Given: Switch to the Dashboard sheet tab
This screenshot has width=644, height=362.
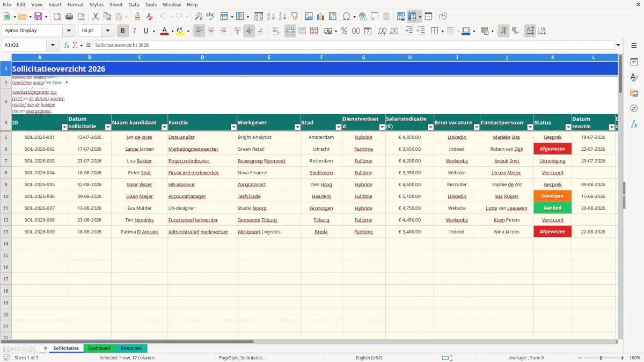Looking at the screenshot, I should point(99,348).
